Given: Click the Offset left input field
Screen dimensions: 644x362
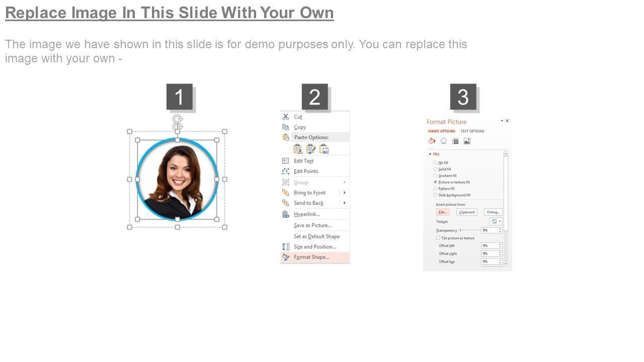Looking at the screenshot, I should pos(492,246).
